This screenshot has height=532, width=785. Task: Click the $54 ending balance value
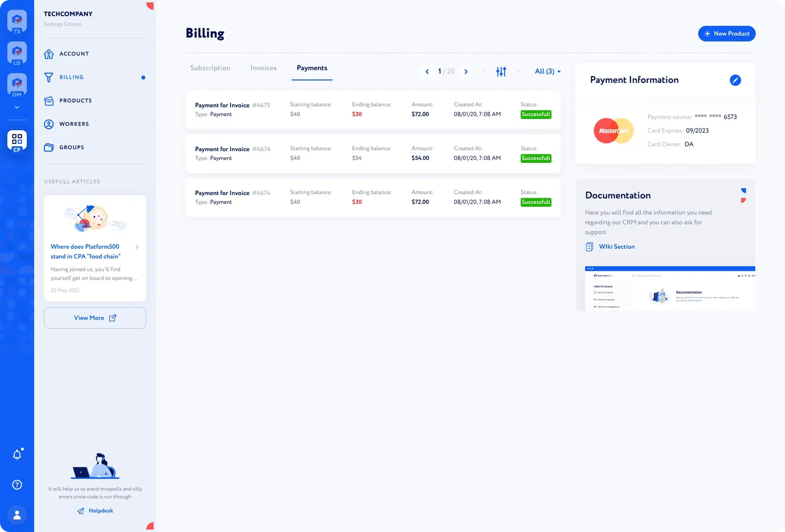[x=357, y=158]
